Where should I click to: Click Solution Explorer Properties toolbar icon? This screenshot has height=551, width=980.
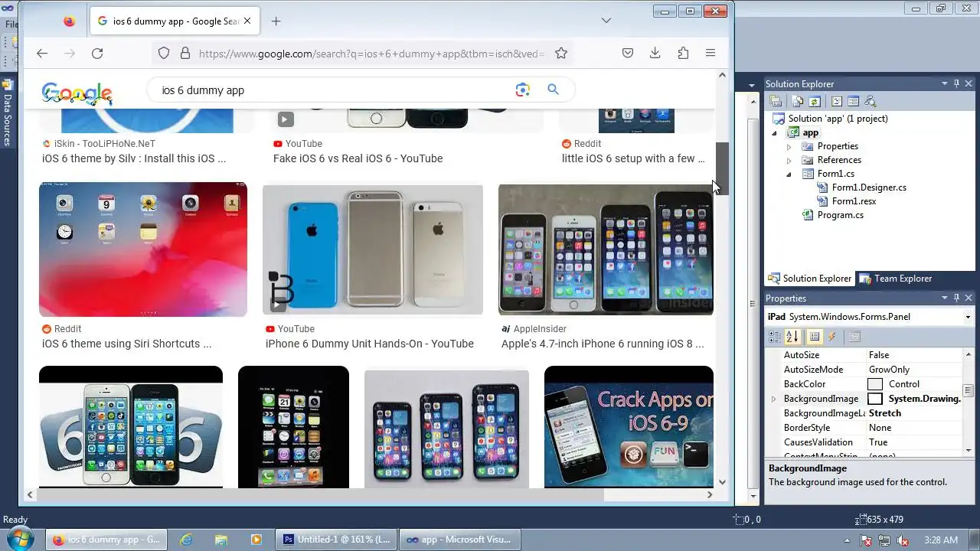click(x=776, y=101)
